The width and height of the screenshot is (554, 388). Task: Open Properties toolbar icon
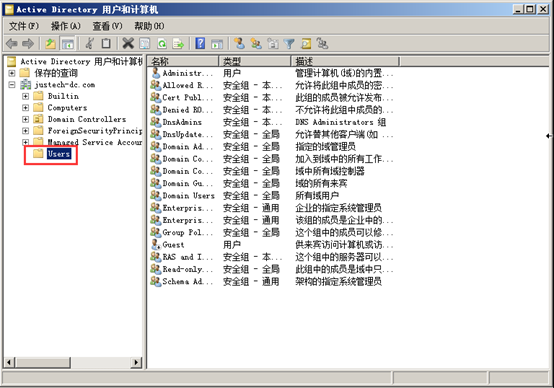coord(145,44)
